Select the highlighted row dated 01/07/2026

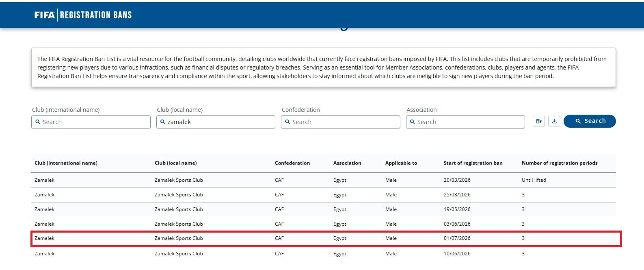coord(326,239)
